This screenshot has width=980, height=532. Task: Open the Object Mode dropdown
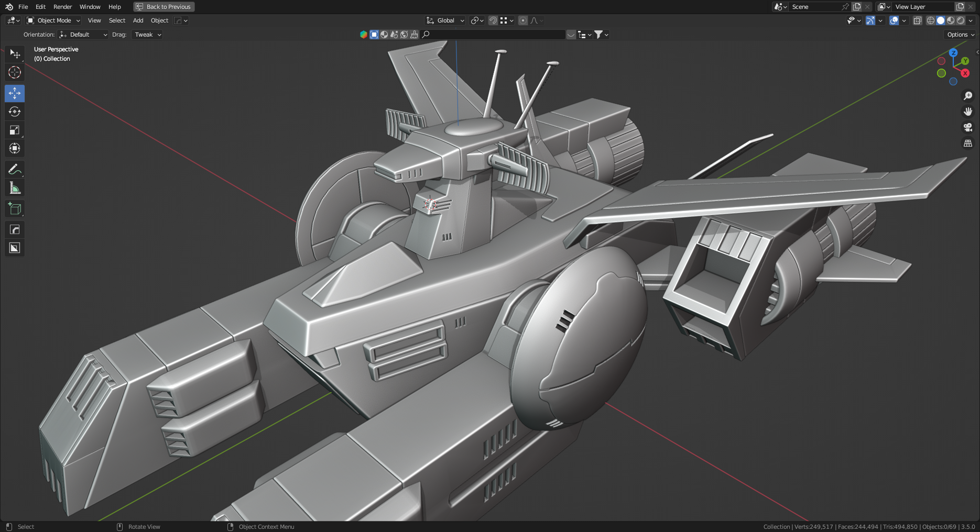click(53, 20)
